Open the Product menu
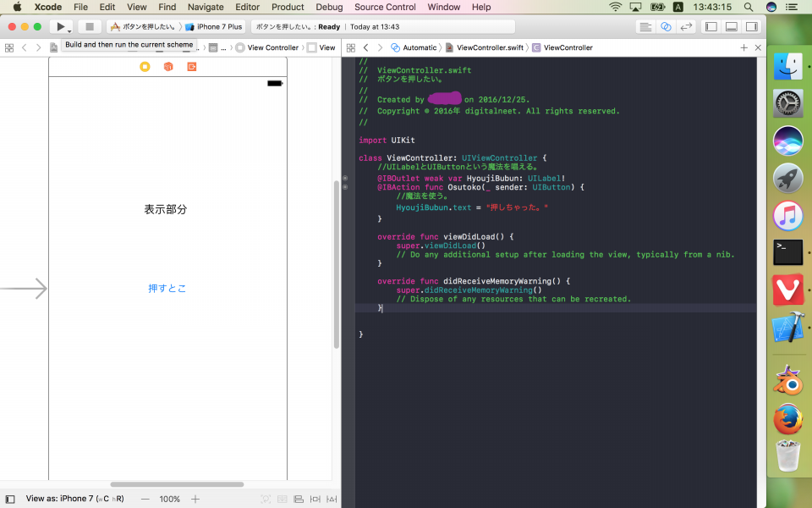Screen dimensions: 812x508 tap(288, 8)
